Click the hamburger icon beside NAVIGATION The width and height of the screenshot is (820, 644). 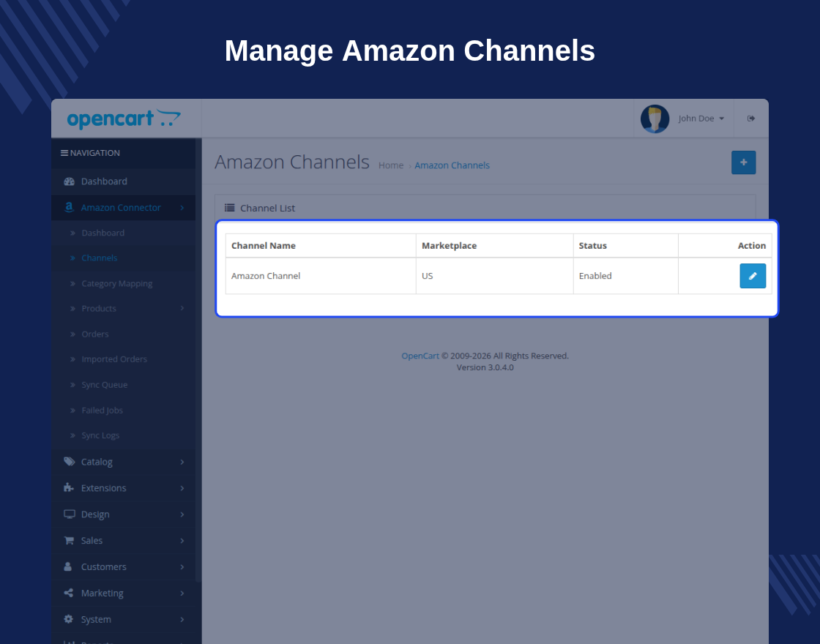click(64, 153)
